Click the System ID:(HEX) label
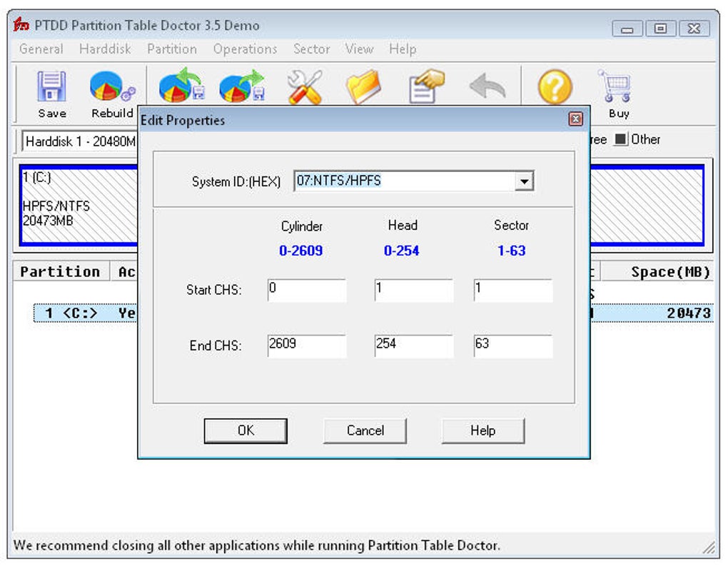 point(236,181)
